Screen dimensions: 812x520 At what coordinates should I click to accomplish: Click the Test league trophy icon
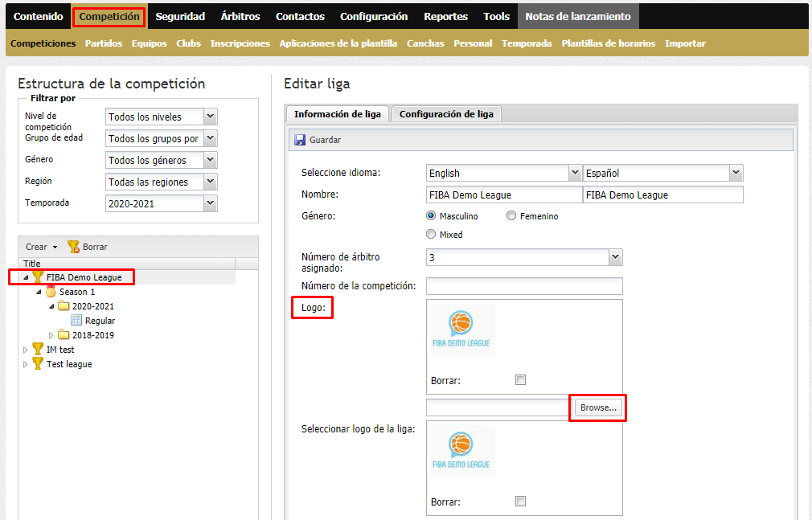(38, 364)
